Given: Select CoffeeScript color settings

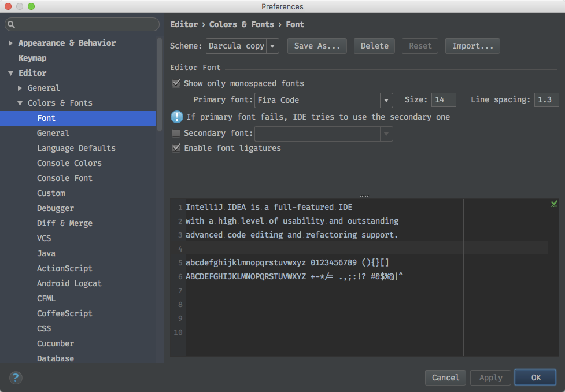Looking at the screenshot, I should [65, 313].
